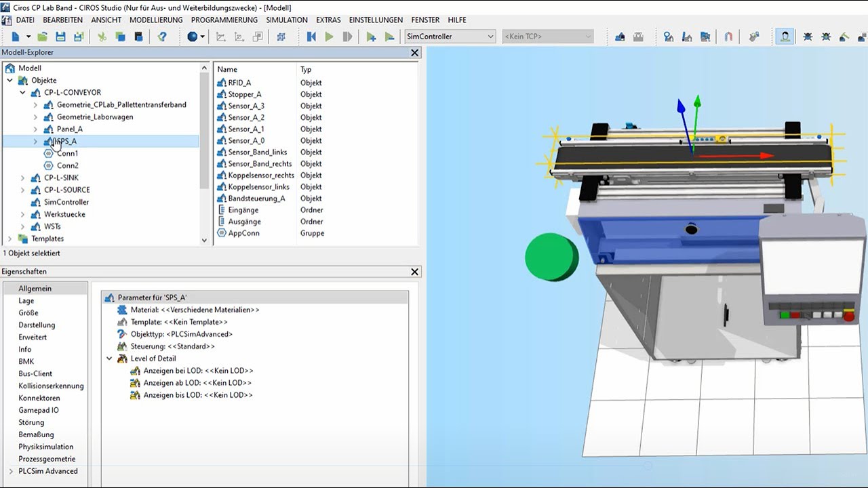Select RFID_A in the object list
The width and height of the screenshot is (868, 488).
click(239, 83)
